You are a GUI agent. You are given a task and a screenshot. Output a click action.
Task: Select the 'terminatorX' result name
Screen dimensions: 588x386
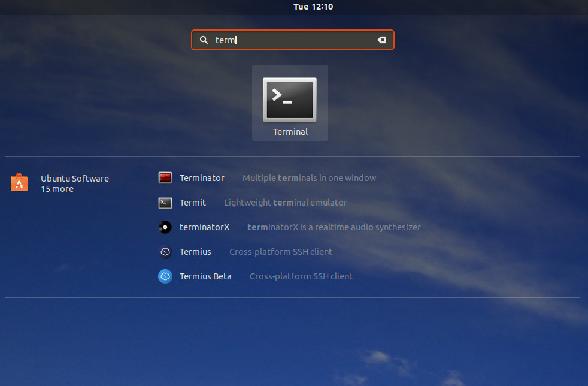click(x=204, y=227)
